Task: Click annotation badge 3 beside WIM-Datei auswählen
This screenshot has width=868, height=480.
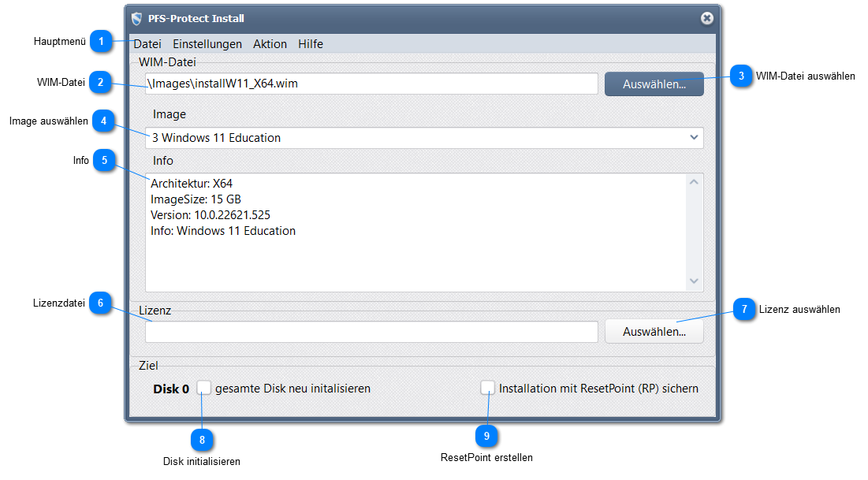Action: (x=741, y=76)
